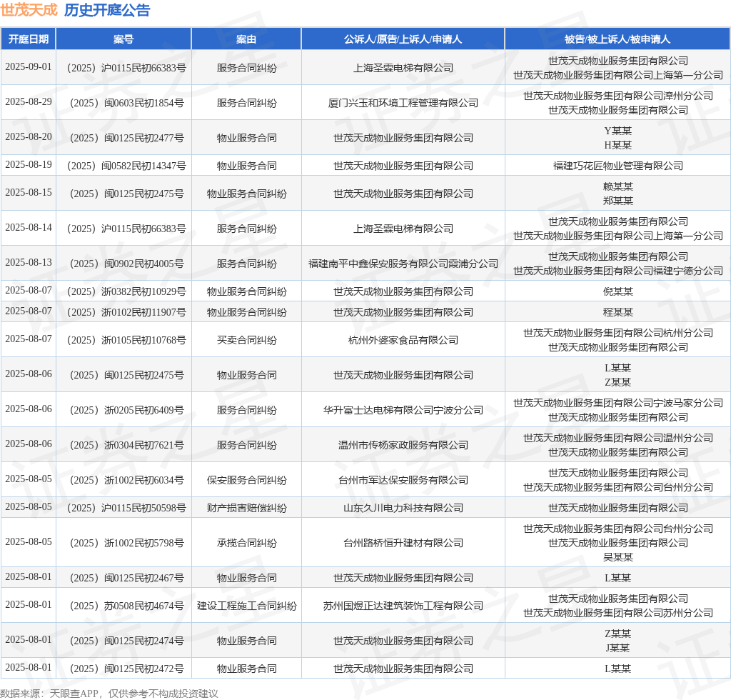Click plaintiff 温州市传杨家政服务有限公司
Viewport: 731px width, 700px height.
403,446
